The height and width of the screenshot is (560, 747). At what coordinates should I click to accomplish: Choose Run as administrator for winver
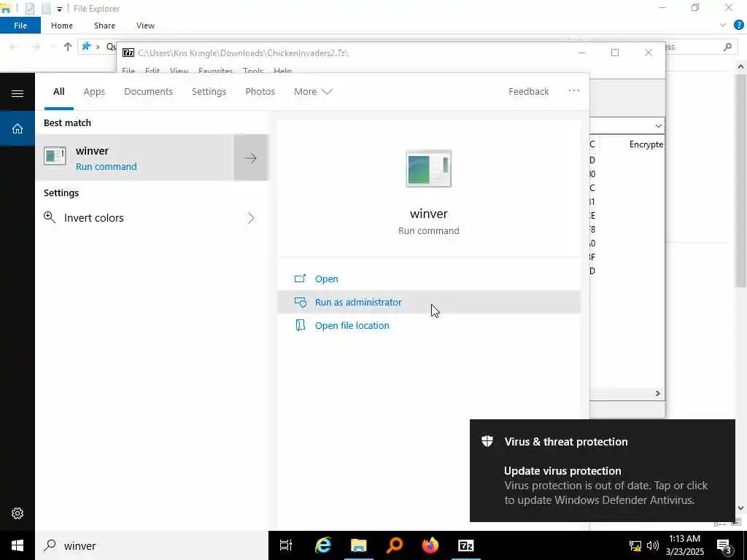(x=429, y=303)
